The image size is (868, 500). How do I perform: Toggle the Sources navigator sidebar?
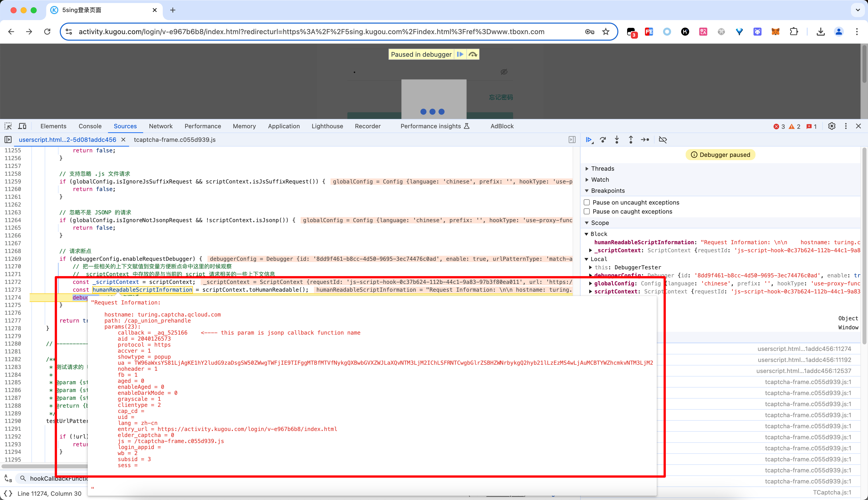pyautogui.click(x=8, y=140)
